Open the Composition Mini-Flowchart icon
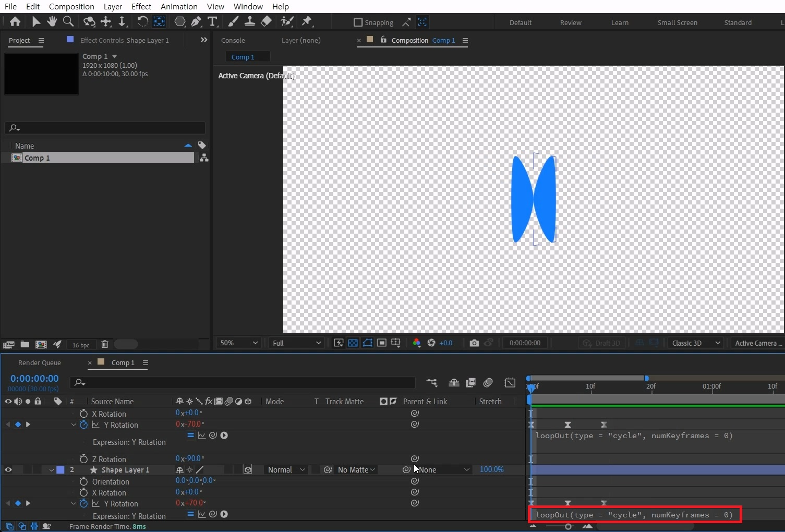785x532 pixels. [x=431, y=382]
